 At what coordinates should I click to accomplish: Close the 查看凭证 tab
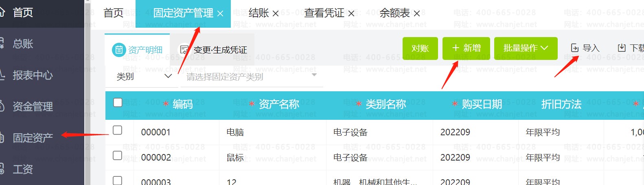pos(351,13)
